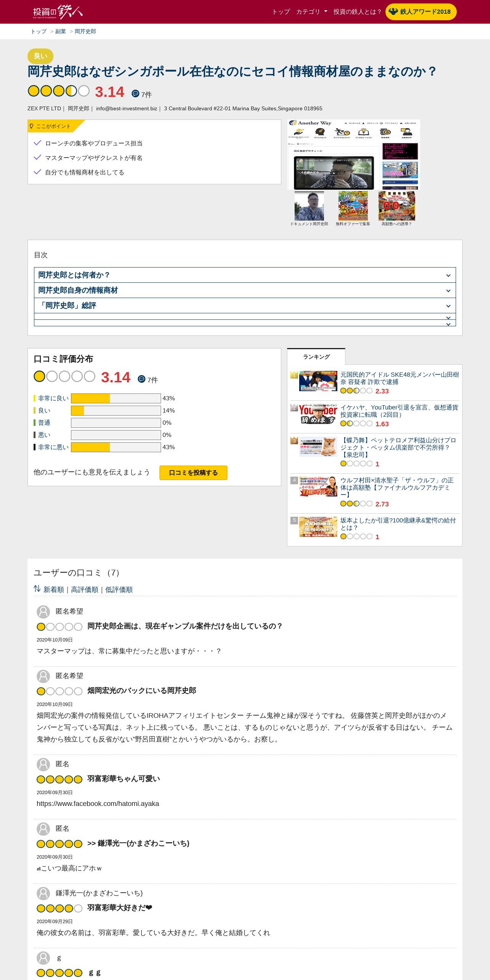Open ranking thumbnail for イケハヤ YouTuber article
Screen dimensions: 490x980
click(318, 414)
